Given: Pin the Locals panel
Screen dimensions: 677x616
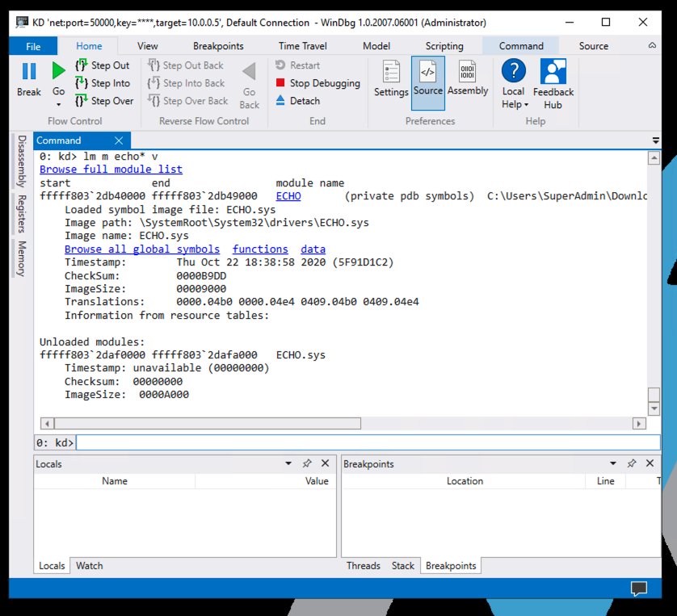Looking at the screenshot, I should pos(307,463).
